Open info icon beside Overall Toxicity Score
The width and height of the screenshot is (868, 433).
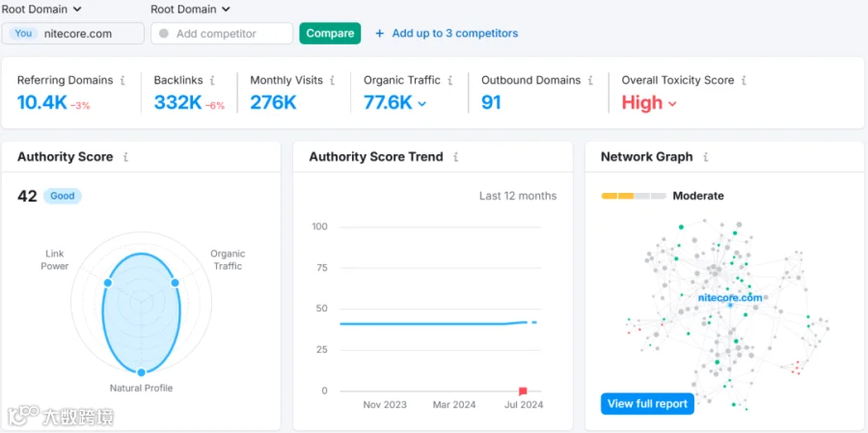point(744,80)
